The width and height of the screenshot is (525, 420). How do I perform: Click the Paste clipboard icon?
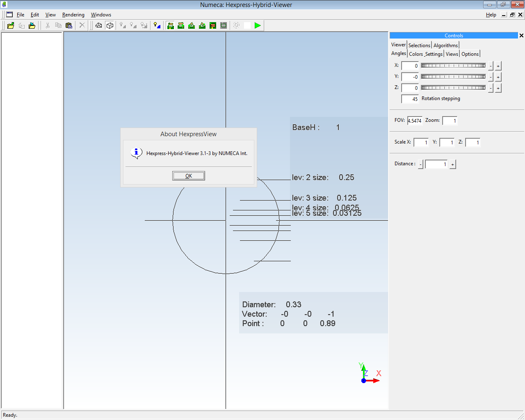click(69, 25)
